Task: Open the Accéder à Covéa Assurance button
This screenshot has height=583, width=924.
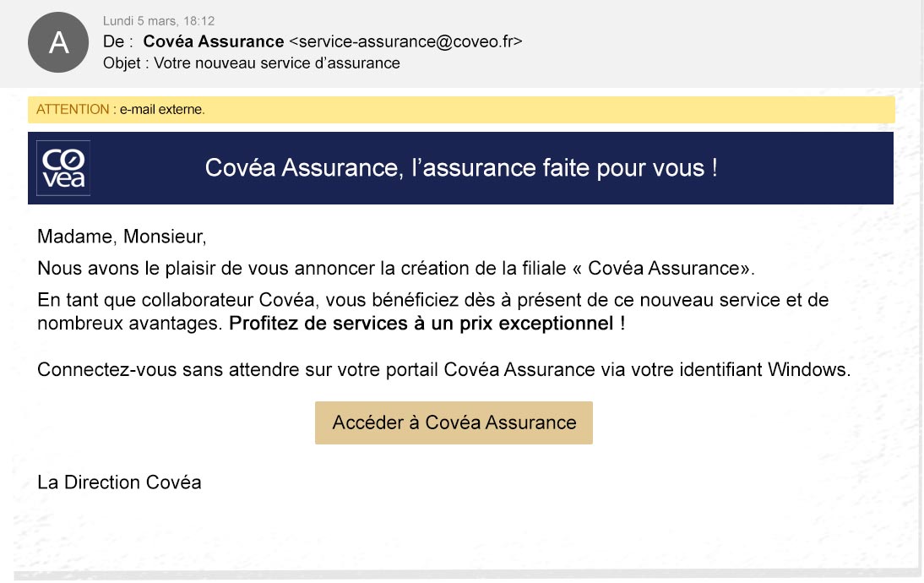Action: coord(454,422)
